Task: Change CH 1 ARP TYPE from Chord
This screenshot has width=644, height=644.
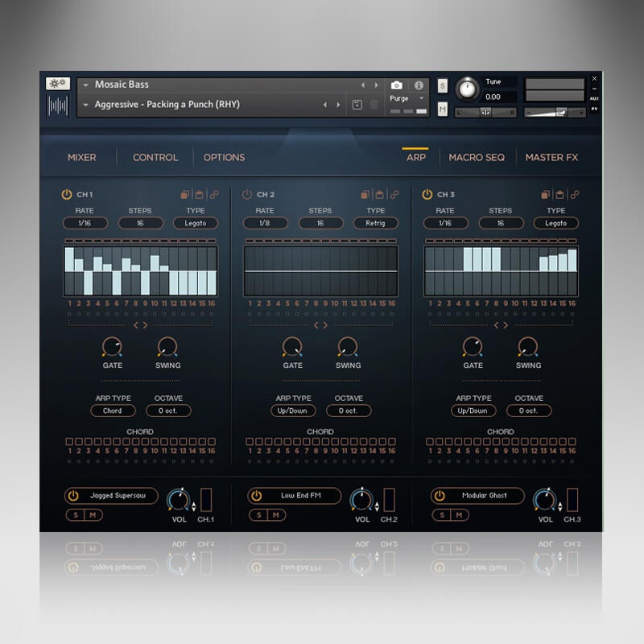Action: (x=113, y=411)
